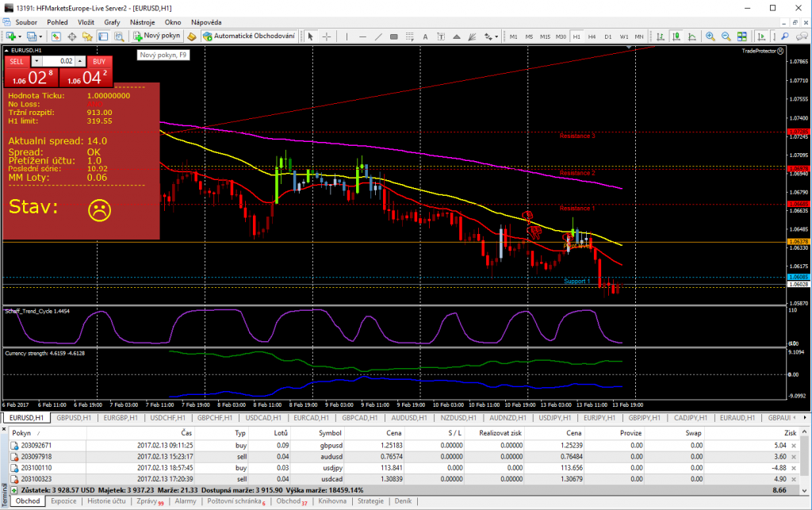Set timeframe to M1
This screenshot has height=510, width=812.
tap(513, 36)
